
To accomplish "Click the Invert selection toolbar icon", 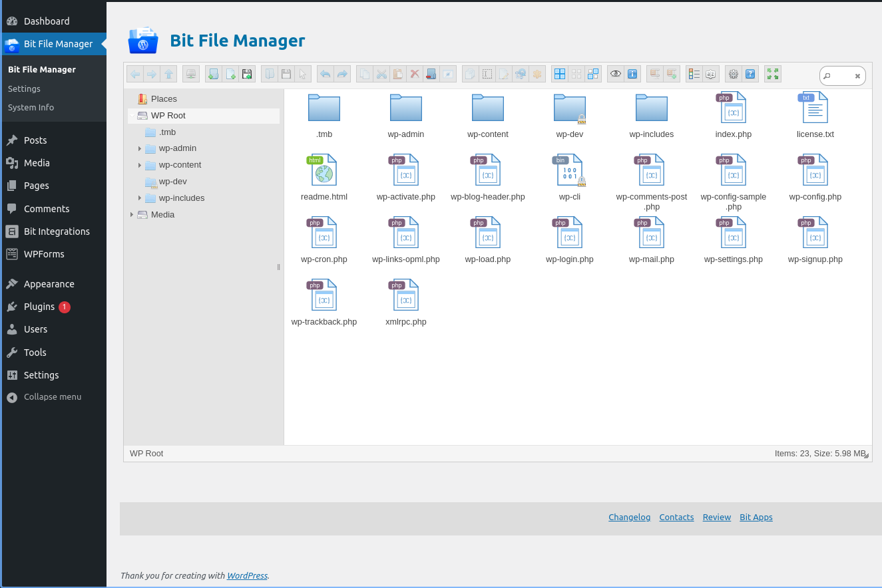I will pos(593,74).
